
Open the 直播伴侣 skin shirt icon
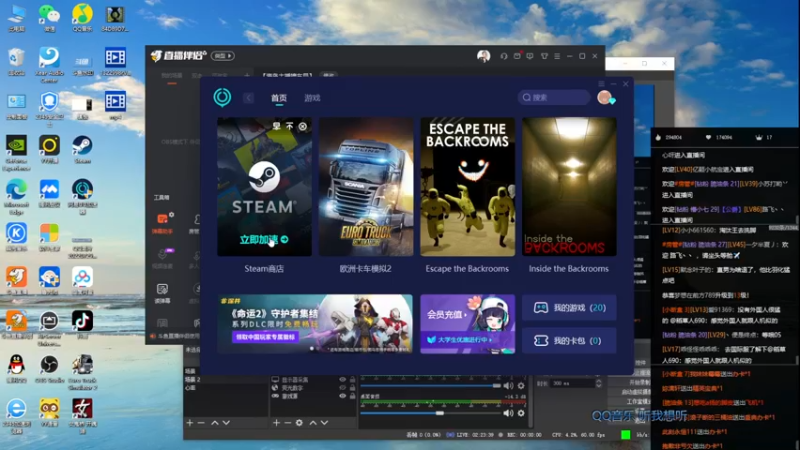pos(544,56)
